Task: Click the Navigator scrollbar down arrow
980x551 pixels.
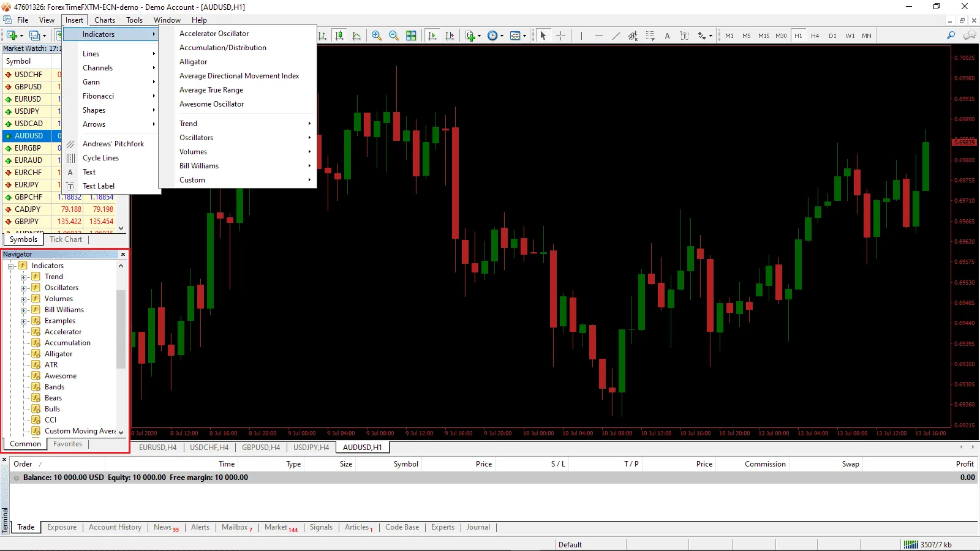Action: coord(121,432)
